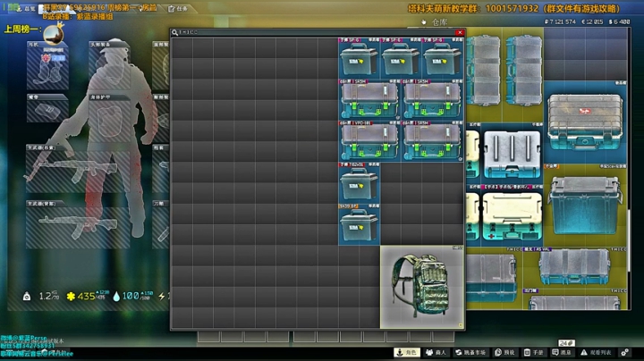The height and width of the screenshot is (361, 644).
Task: Select the VPO-101 tagged weapon case
Action: pyautogui.click(x=369, y=141)
